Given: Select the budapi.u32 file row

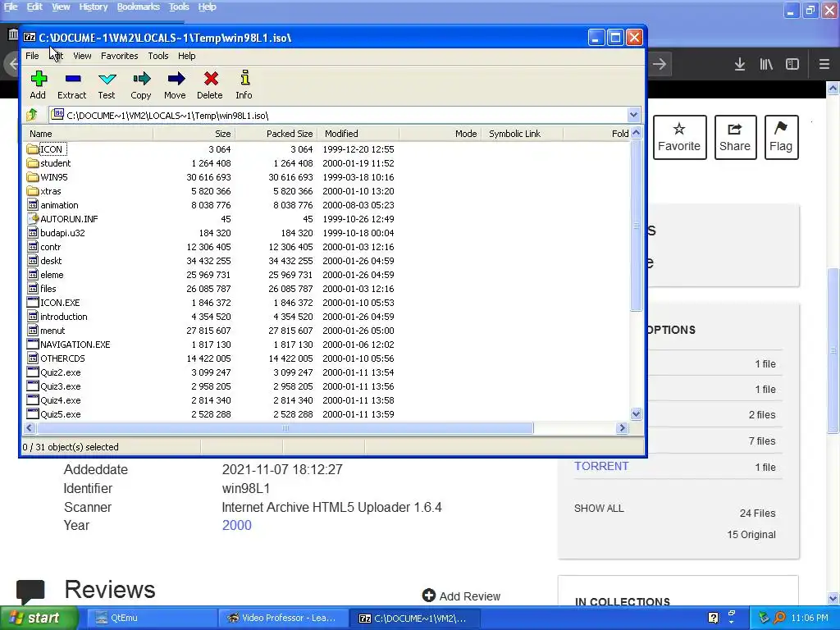Looking at the screenshot, I should 326,232.
